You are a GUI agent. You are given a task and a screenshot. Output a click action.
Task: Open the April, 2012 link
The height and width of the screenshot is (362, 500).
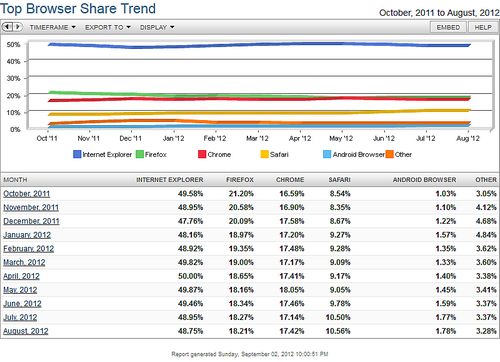pyautogui.click(x=21, y=276)
